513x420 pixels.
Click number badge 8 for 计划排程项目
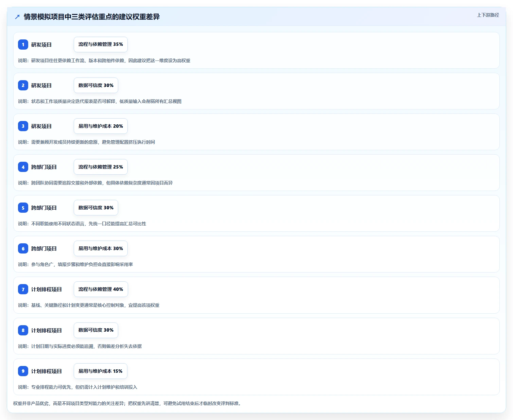click(23, 330)
